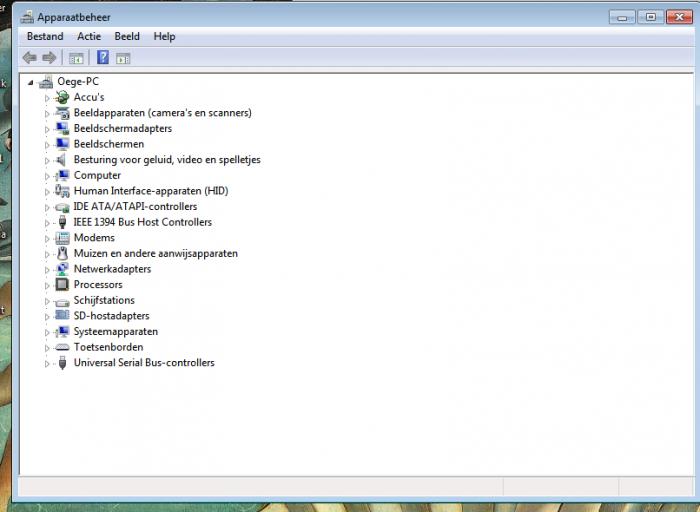Viewport: 700px width, 512px height.
Task: Click the Accu's battery icon
Action: [x=62, y=97]
